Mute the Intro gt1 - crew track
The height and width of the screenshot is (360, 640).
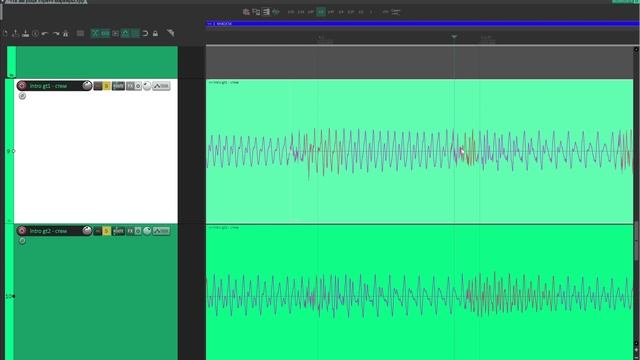coord(98,86)
